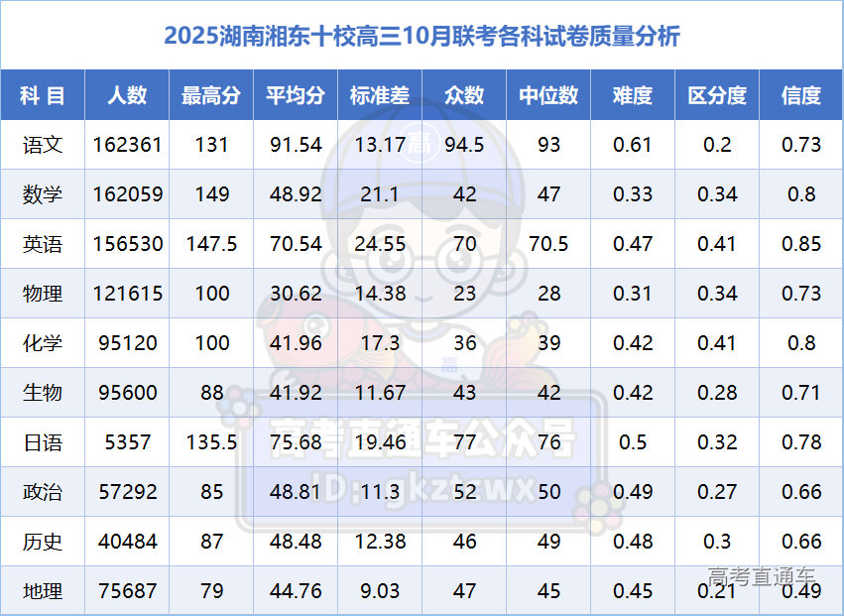
Task: Select the 区分度 column header
Action: click(x=717, y=95)
